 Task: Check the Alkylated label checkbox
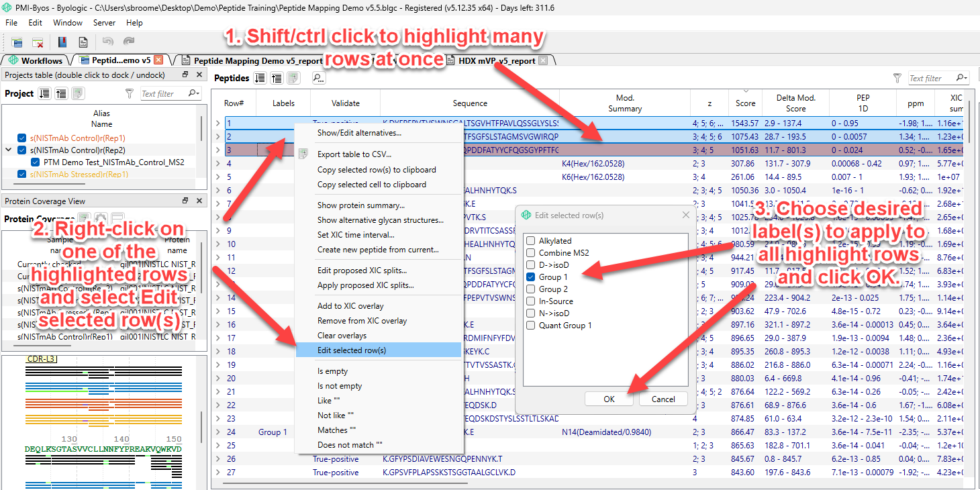pos(531,241)
